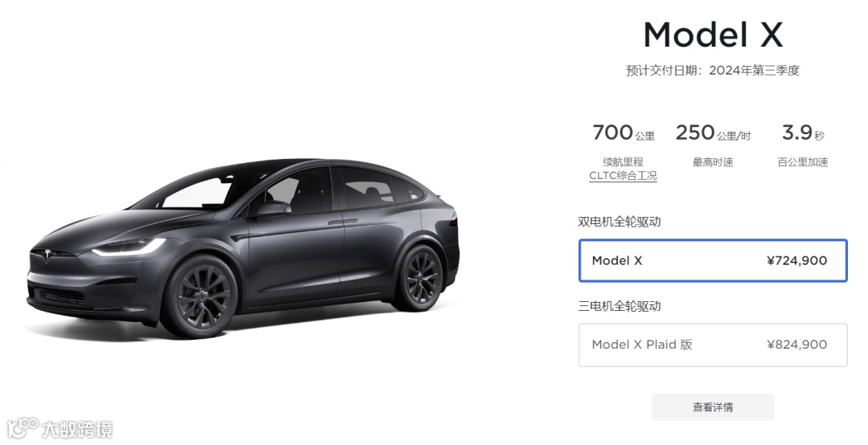The height and width of the screenshot is (445, 868).
Task: Click the 查看详情 button
Action: pyautogui.click(x=713, y=407)
